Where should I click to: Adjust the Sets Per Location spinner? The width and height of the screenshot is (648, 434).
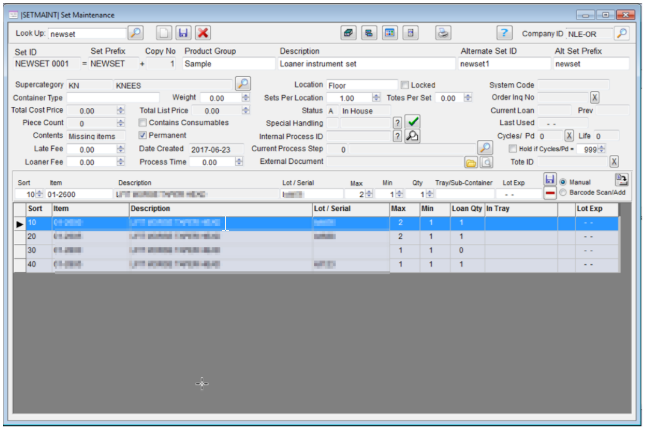[376, 99]
